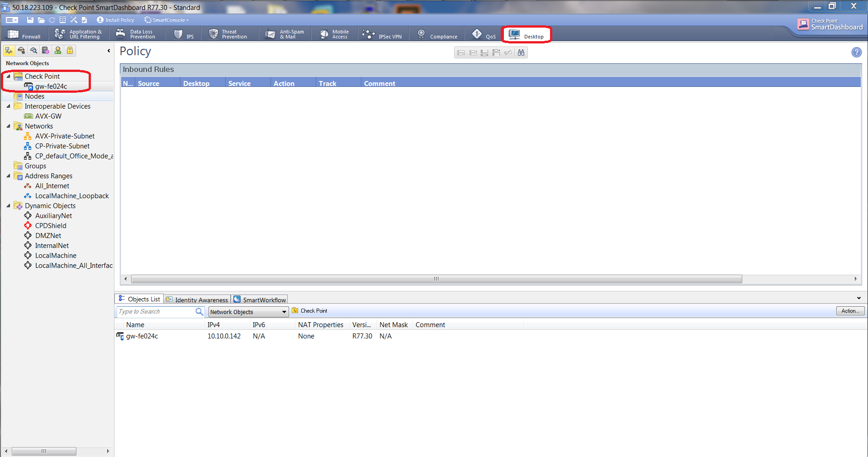Open the Identity Awareness tab

pyautogui.click(x=197, y=300)
